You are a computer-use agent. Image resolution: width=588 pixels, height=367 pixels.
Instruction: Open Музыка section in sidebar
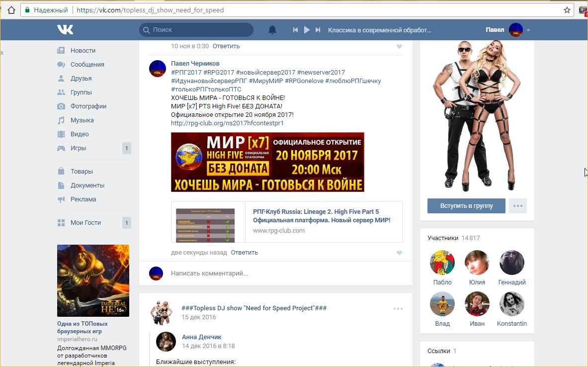coord(82,120)
